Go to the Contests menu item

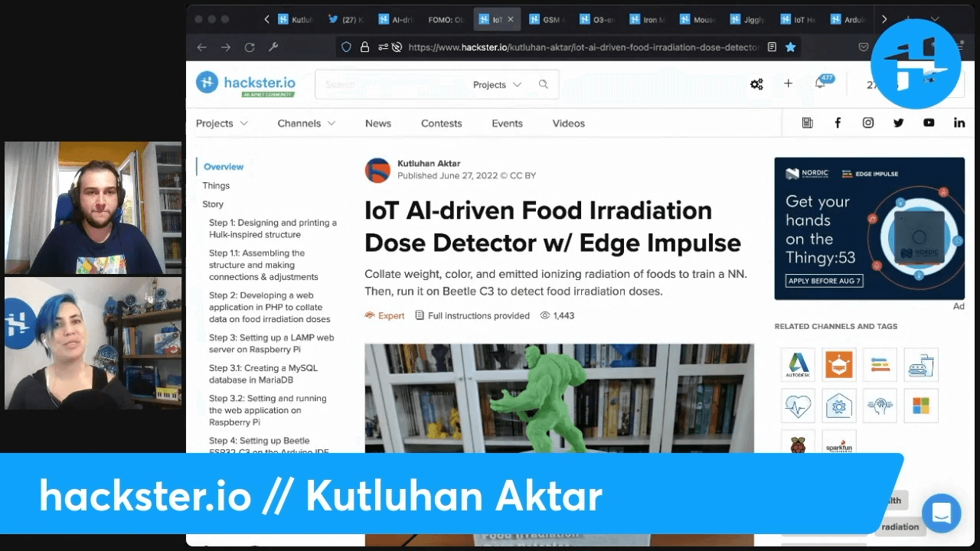pyautogui.click(x=441, y=123)
